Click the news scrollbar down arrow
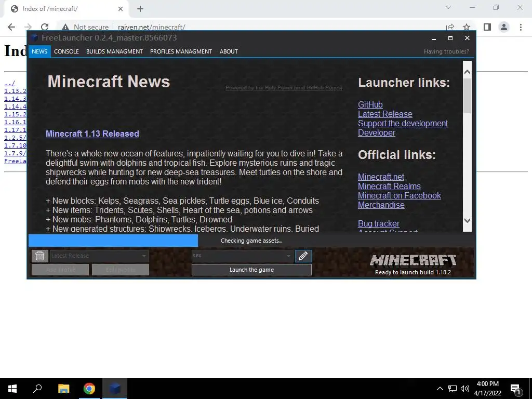This screenshot has height=399, width=532. coord(467,220)
